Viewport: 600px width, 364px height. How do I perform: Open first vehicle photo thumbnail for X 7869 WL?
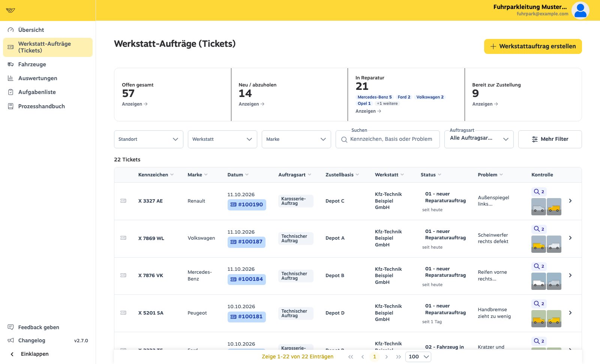(x=538, y=244)
